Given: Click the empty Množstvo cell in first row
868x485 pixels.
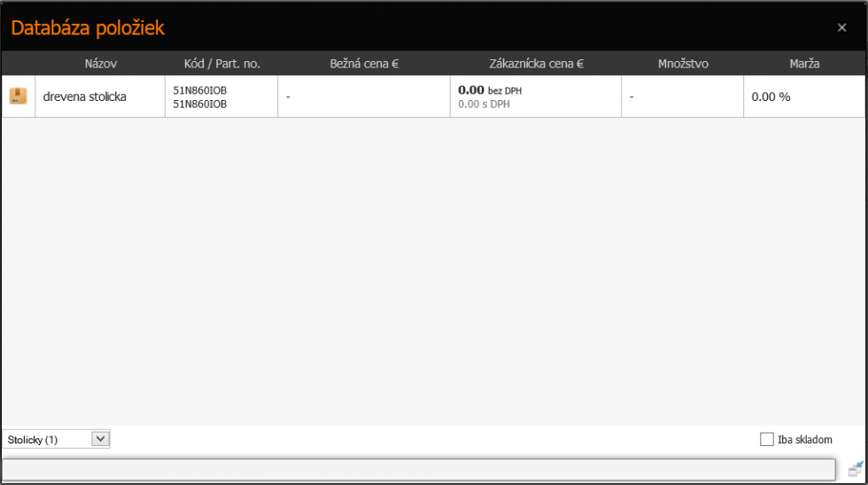Looking at the screenshot, I should tap(682, 96).
